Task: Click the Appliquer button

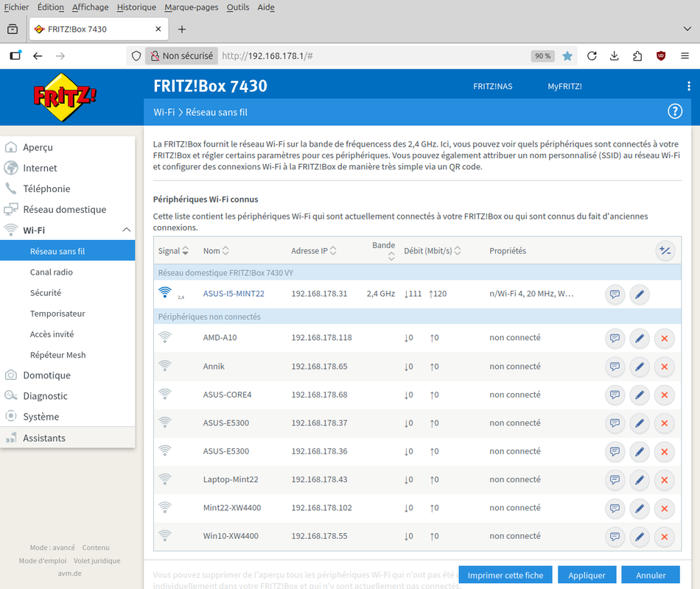Action: [587, 575]
